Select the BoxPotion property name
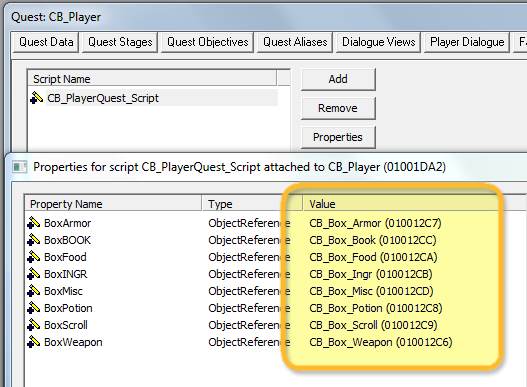Viewport: 527px width, 387px height. (68, 308)
